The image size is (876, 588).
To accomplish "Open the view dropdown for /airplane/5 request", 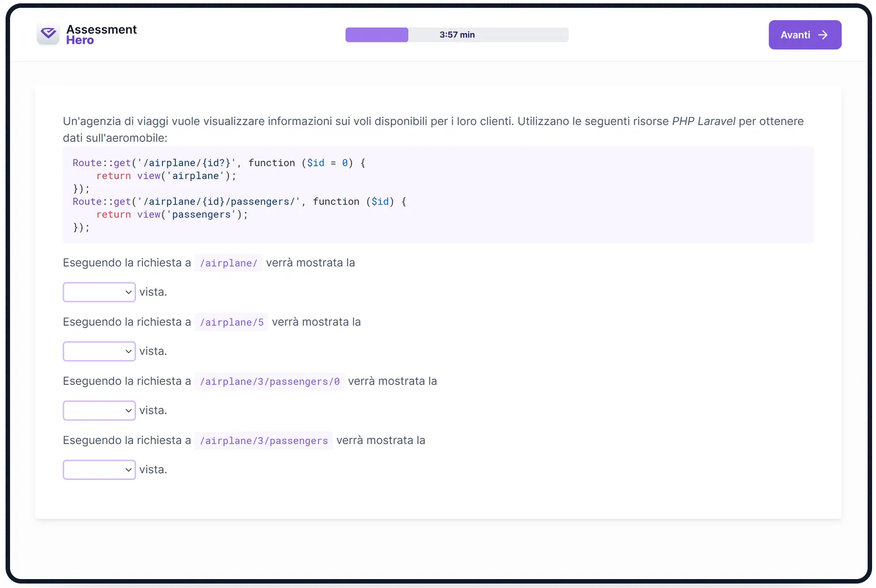I will pyautogui.click(x=99, y=351).
